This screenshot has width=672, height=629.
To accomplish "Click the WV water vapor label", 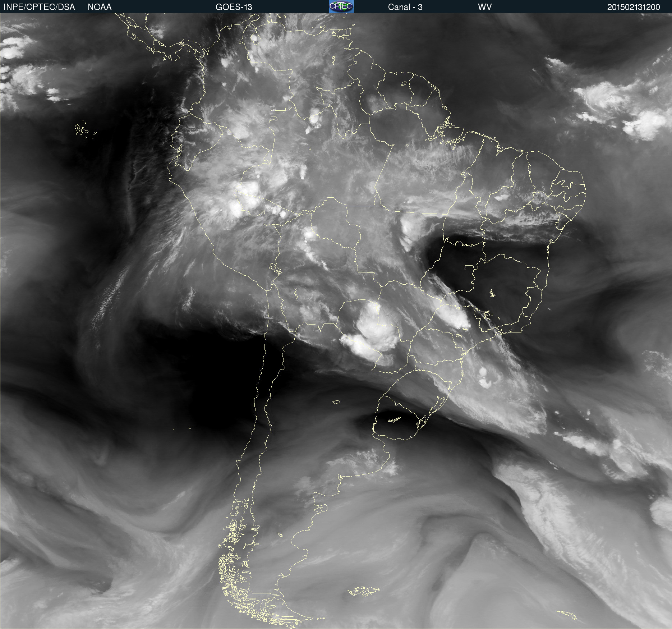I will coord(484,7).
